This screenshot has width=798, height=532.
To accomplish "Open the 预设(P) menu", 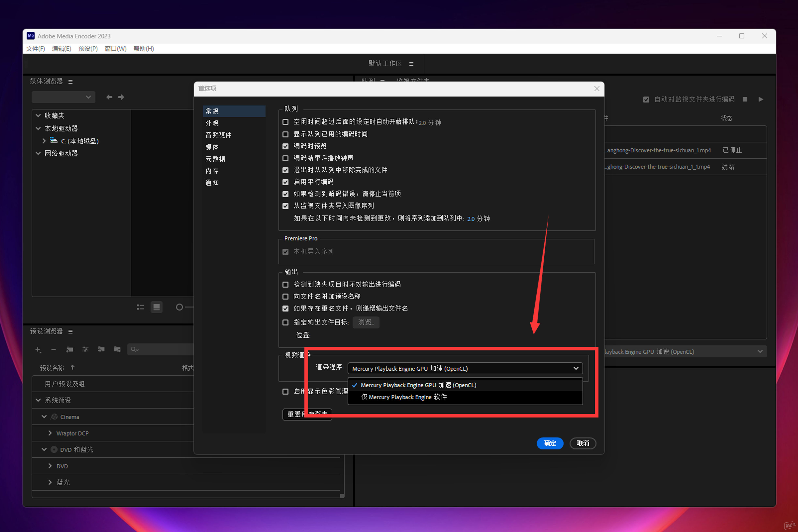I will point(88,48).
